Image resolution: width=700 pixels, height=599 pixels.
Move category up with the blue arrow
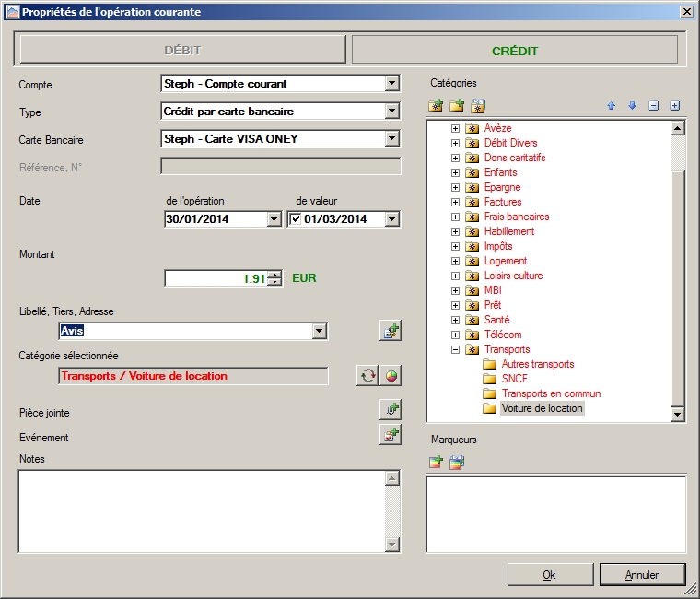coord(611,106)
